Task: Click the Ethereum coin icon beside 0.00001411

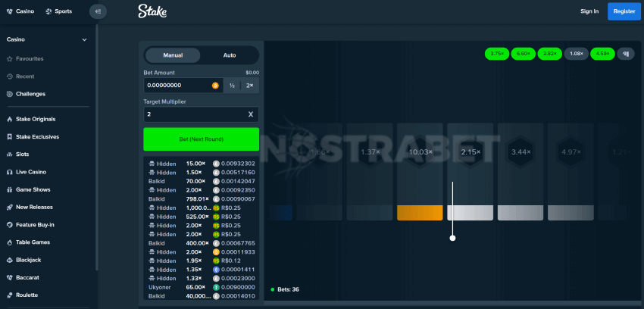Action: point(216,270)
